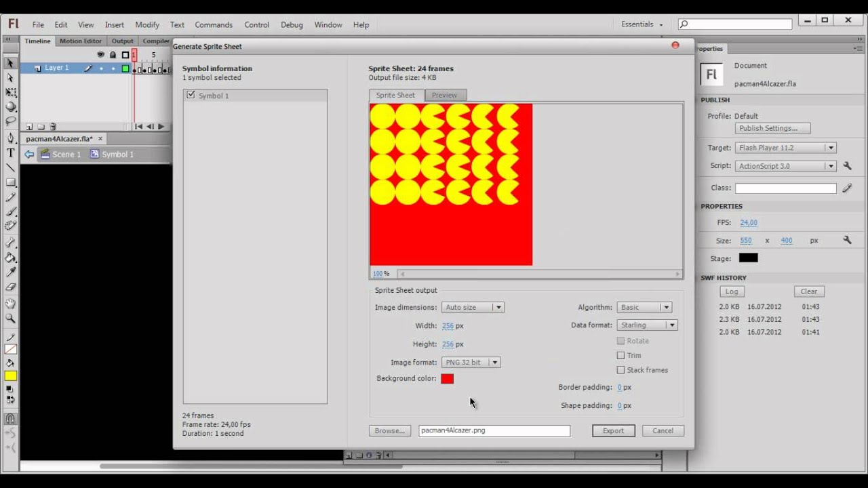Enable the Stack frames checkbox
Image resolution: width=868 pixels, height=488 pixels.
[x=620, y=370]
